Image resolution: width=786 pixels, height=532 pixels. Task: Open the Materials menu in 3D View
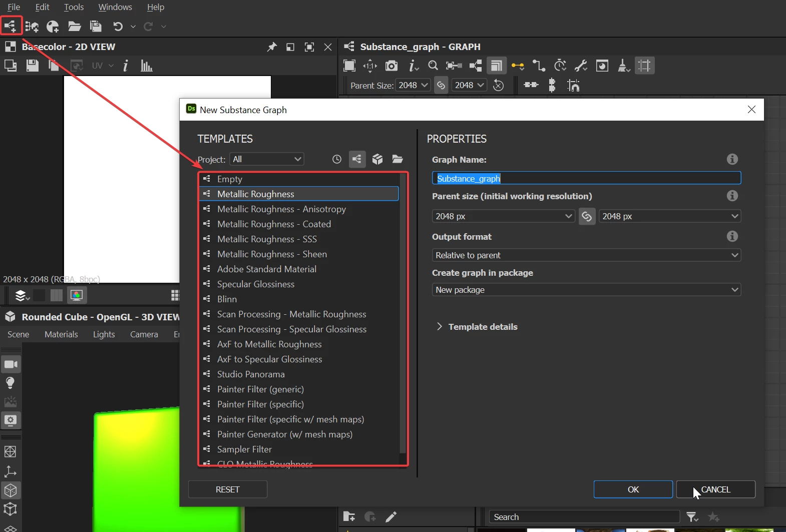tap(61, 334)
